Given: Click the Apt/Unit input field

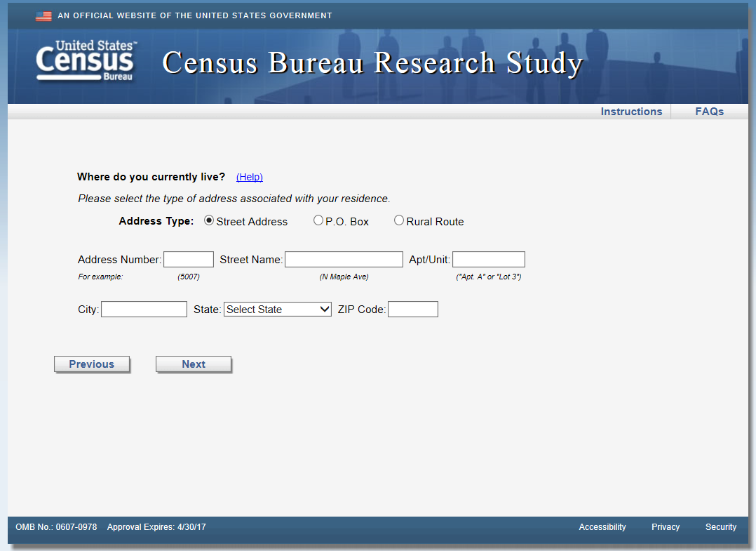Looking at the screenshot, I should point(488,260).
